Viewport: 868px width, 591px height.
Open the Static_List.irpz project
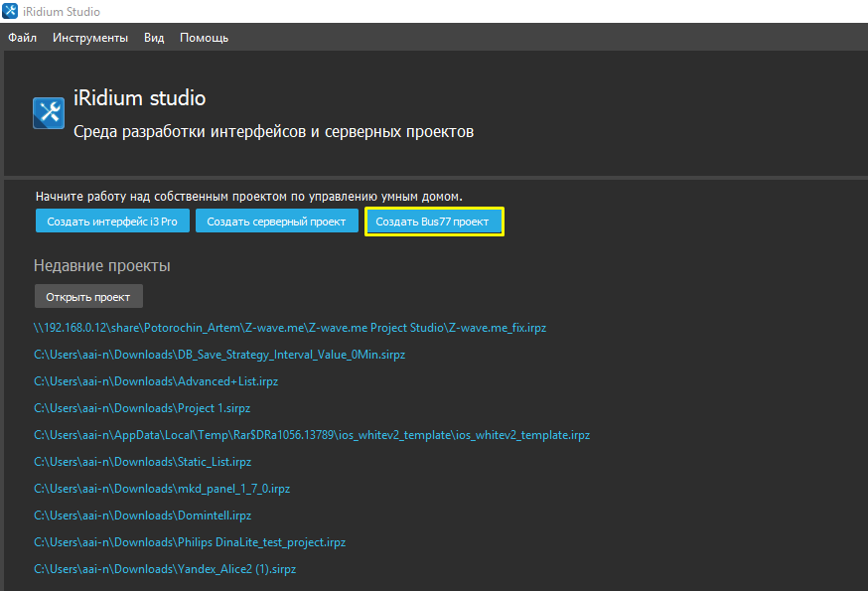(142, 462)
